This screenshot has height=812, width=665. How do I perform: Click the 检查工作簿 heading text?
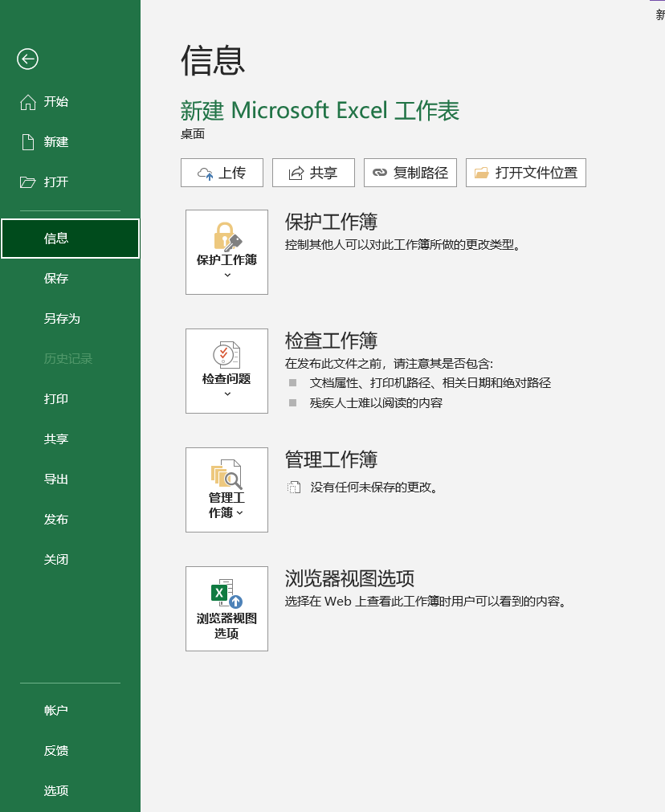point(331,341)
